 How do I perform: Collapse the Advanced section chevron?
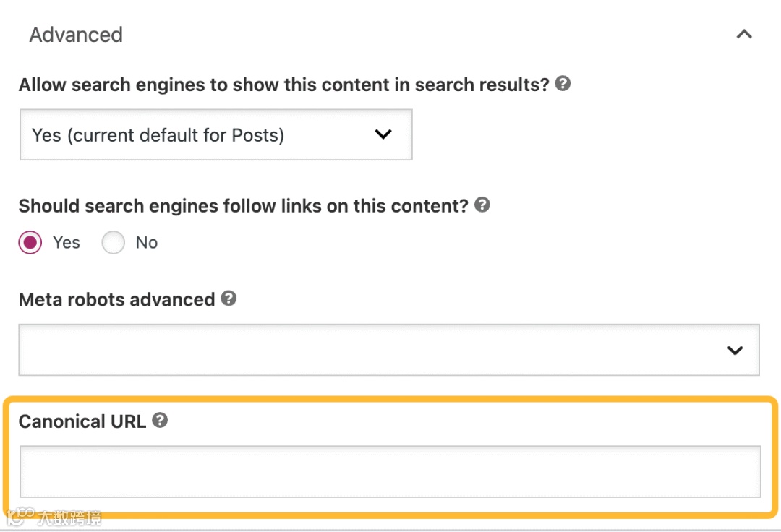(744, 35)
